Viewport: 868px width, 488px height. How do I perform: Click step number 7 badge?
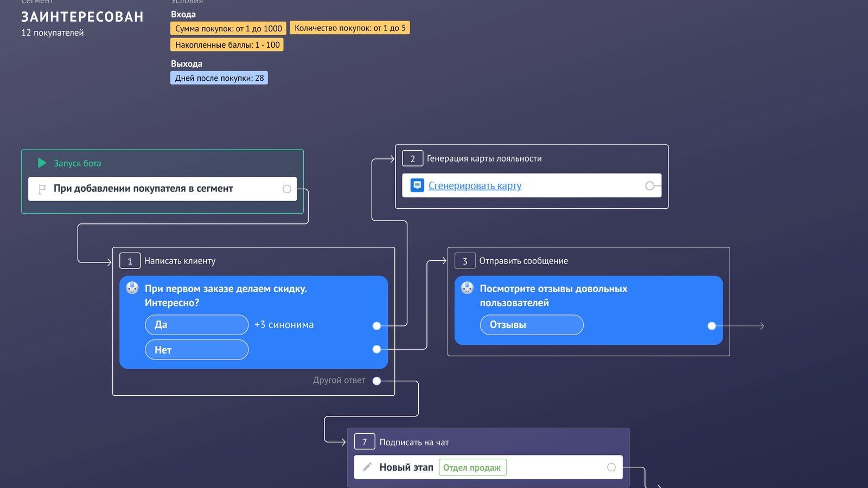coord(365,442)
